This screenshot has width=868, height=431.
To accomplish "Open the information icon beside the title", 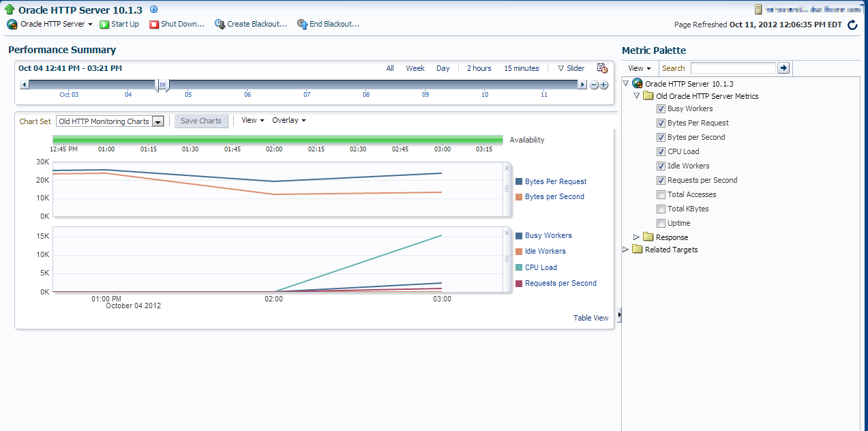I will tap(153, 10).
